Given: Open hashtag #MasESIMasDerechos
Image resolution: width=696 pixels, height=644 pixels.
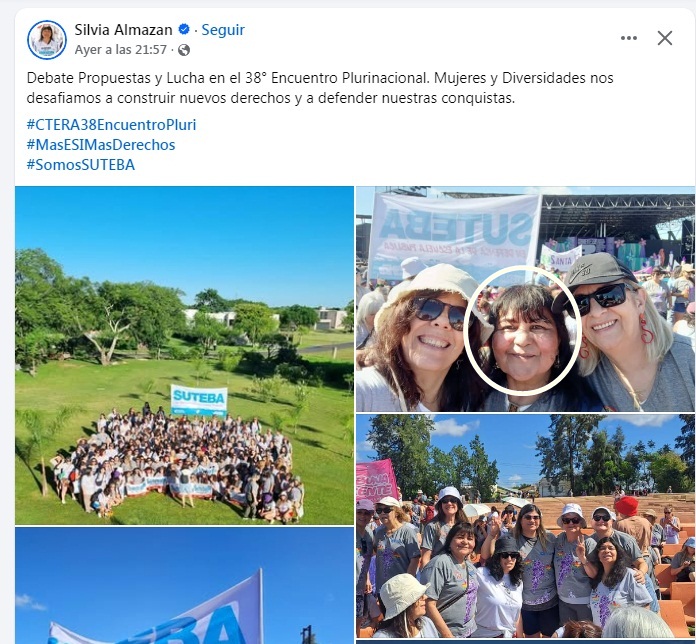Looking at the screenshot, I should (x=101, y=145).
